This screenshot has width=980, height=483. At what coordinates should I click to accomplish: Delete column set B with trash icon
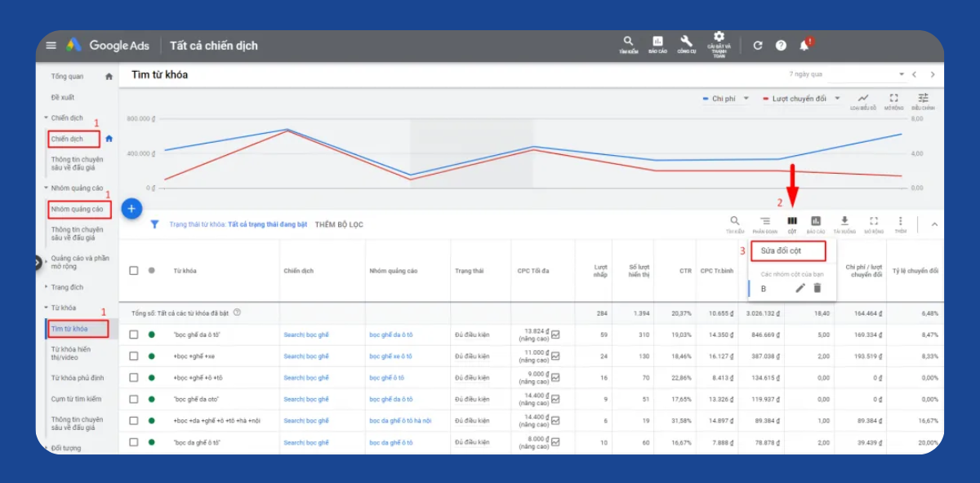pos(817,288)
